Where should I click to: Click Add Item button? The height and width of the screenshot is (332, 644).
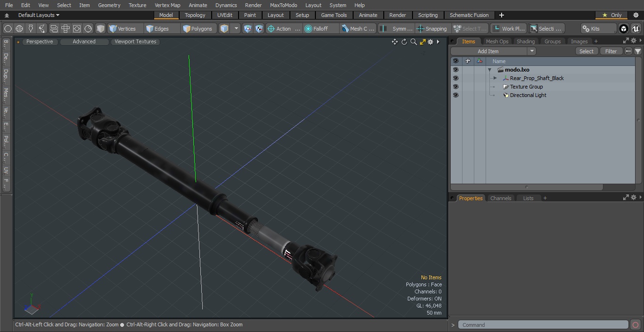(488, 51)
